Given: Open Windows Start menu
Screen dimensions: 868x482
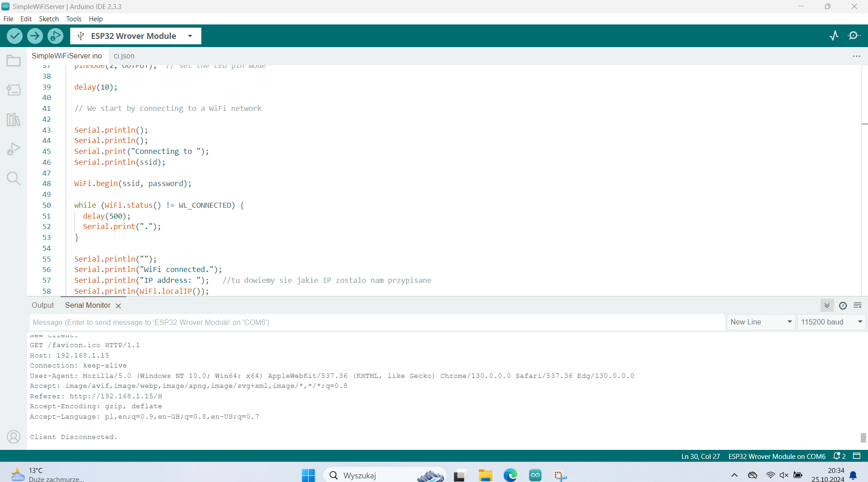Looking at the screenshot, I should click(308, 475).
